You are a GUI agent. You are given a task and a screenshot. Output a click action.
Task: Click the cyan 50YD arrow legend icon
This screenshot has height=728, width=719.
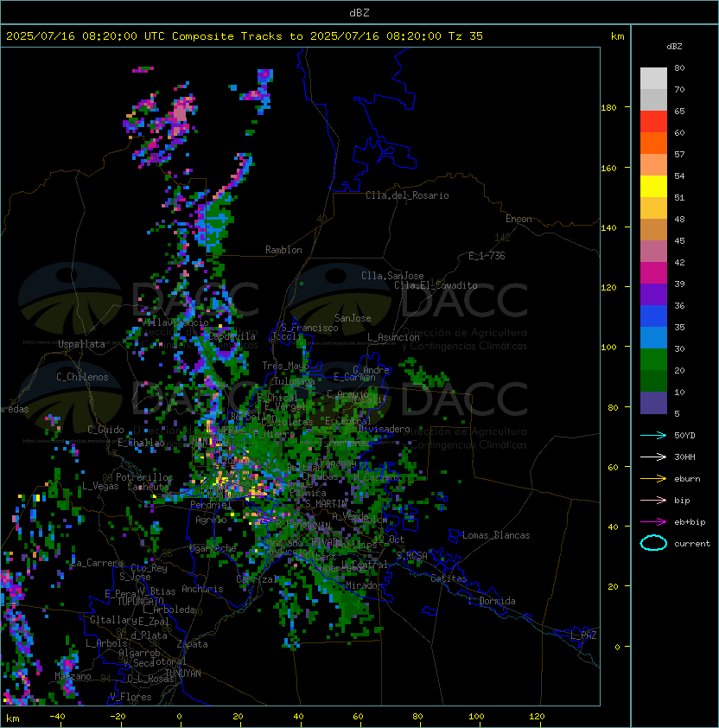coord(653,435)
